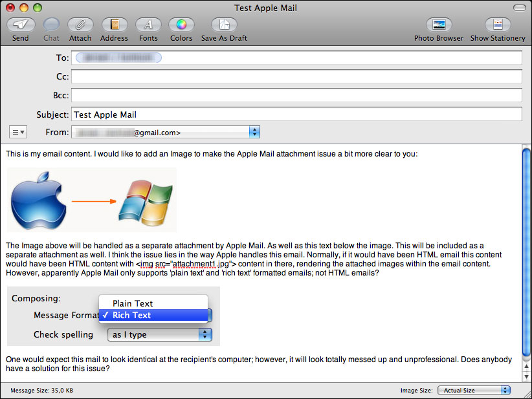The image size is (532, 399).
Task: Click the Show Stationery icon
Action: [497, 27]
